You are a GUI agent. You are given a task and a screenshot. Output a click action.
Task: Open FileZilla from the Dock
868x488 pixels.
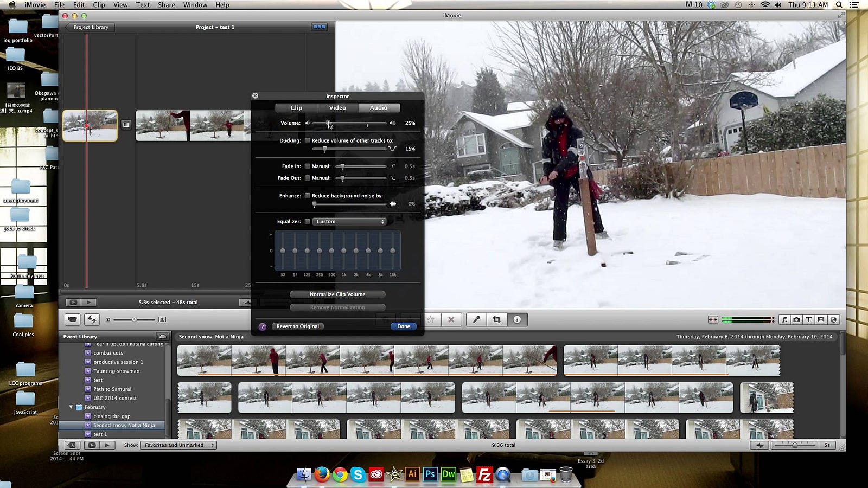(x=484, y=475)
